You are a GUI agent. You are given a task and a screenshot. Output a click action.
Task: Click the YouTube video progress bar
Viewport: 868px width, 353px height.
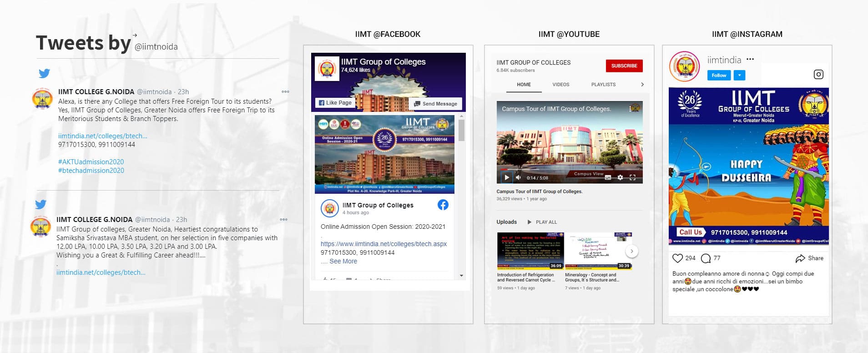point(569,171)
